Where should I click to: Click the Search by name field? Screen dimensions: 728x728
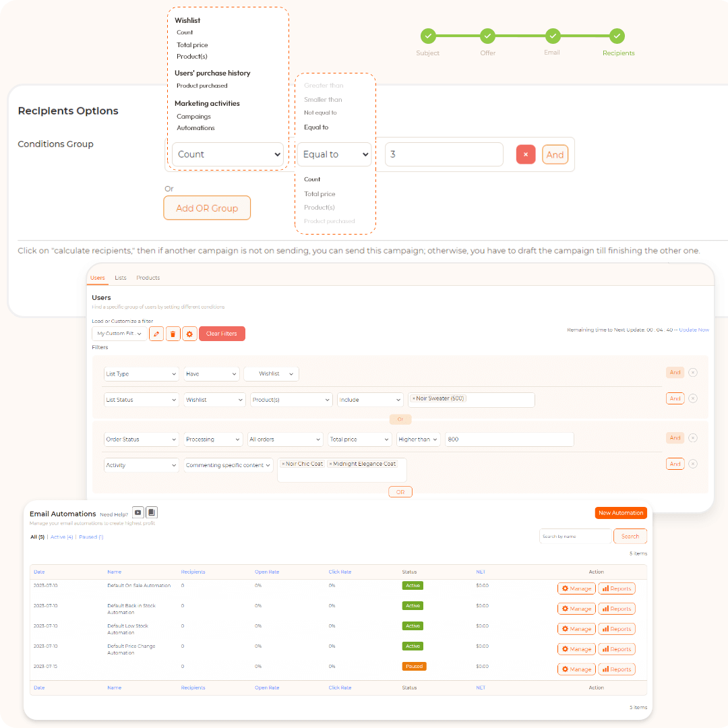coord(575,537)
